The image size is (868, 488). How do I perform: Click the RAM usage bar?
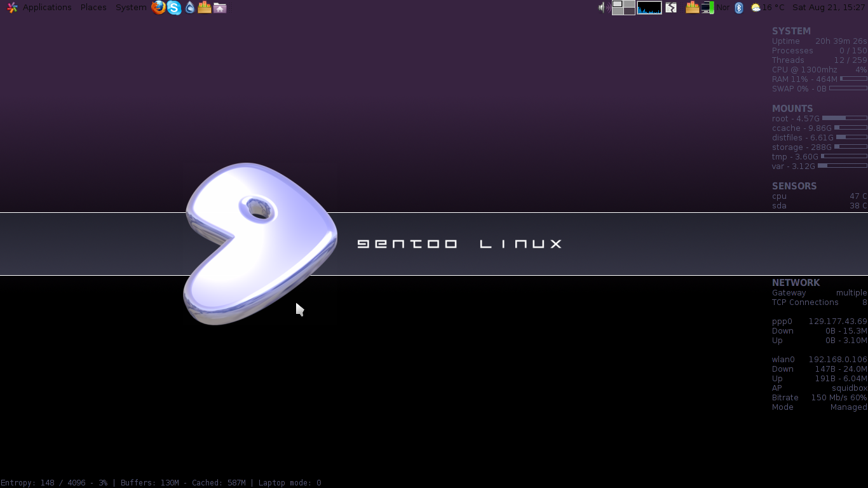pyautogui.click(x=853, y=79)
